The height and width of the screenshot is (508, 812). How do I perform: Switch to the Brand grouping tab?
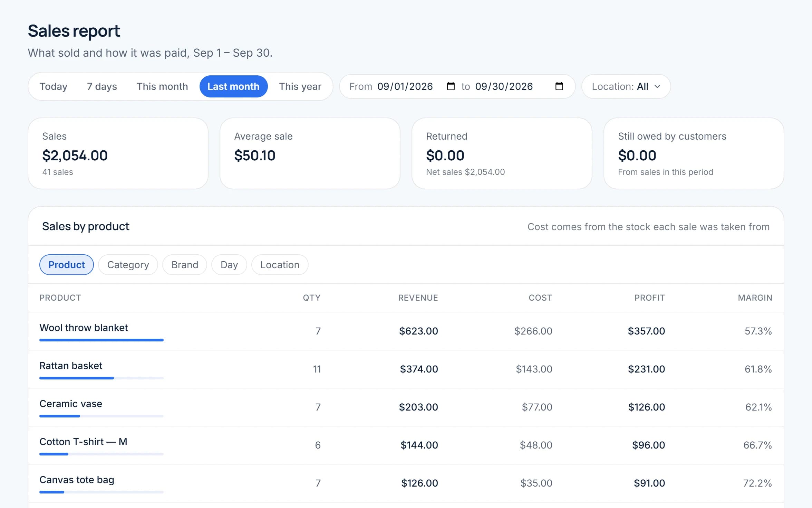(185, 265)
